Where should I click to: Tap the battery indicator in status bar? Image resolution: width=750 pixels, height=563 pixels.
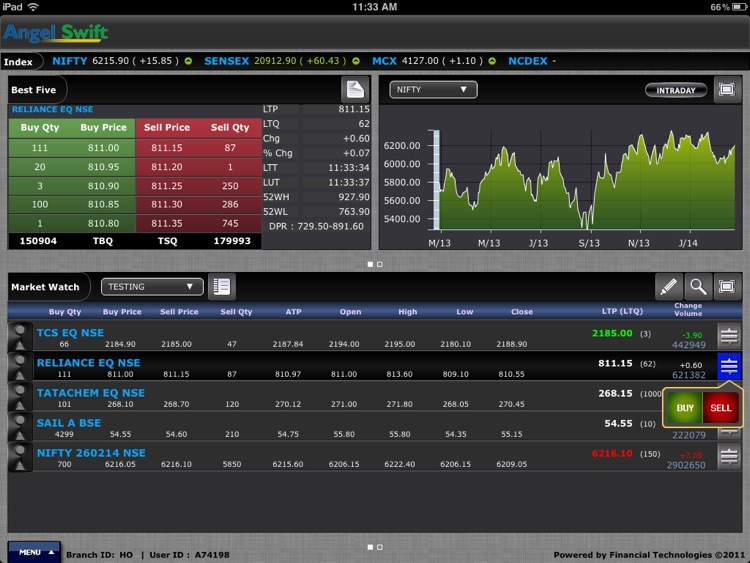739,7
